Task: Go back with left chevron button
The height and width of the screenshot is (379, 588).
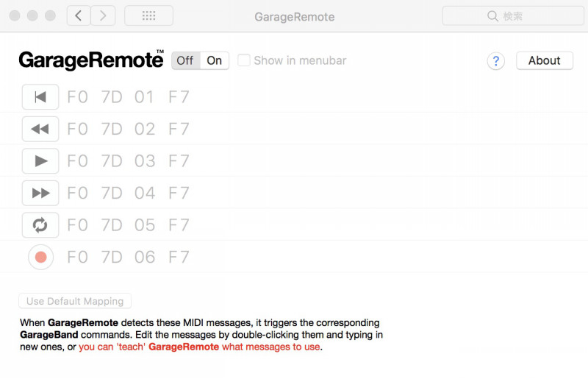Action: click(79, 15)
